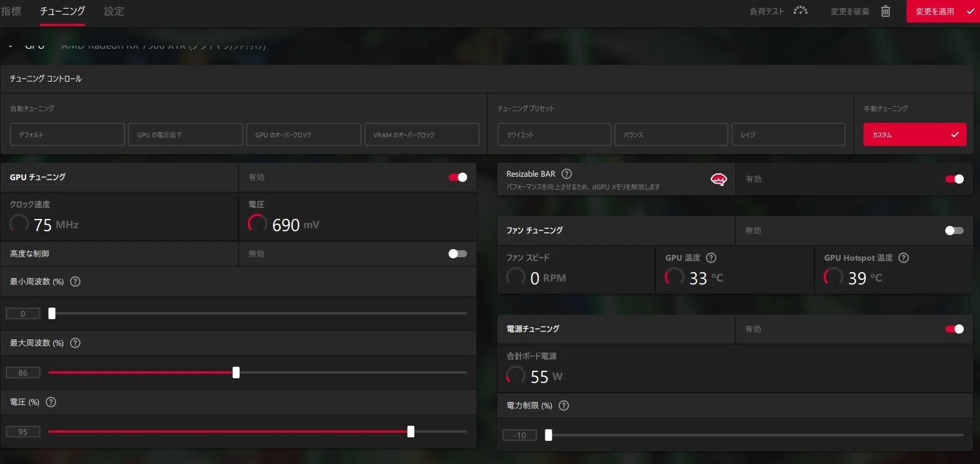Disable the 電源チューニング toggle
Image resolution: width=980 pixels, height=464 pixels.
point(955,329)
